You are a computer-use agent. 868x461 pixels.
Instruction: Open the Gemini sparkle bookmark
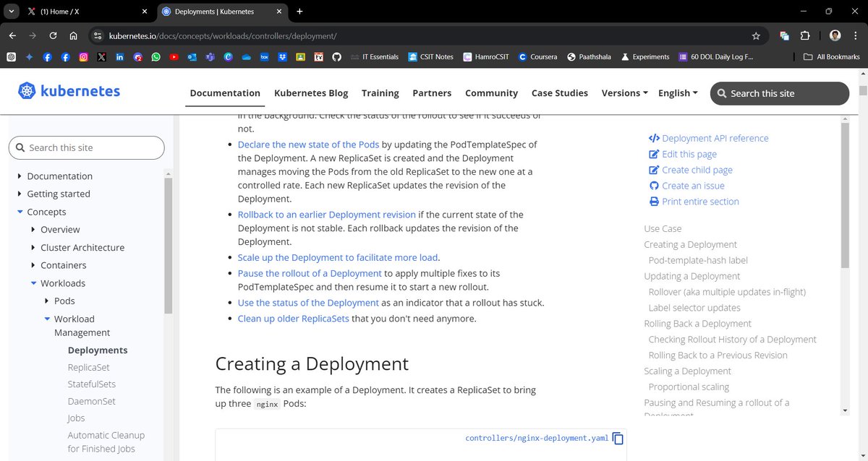point(29,56)
